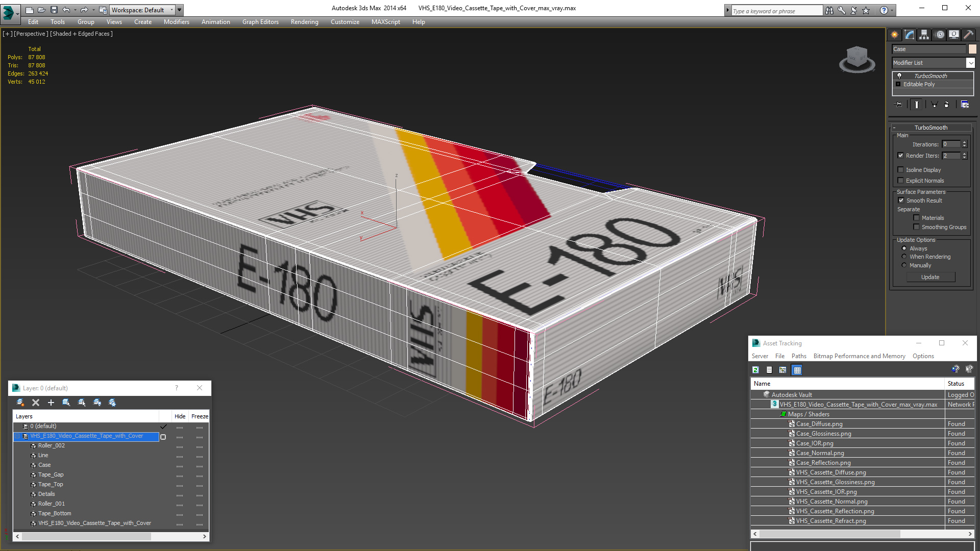Click Status column header in Asset Tracking
The width and height of the screenshot is (980, 551).
960,384
